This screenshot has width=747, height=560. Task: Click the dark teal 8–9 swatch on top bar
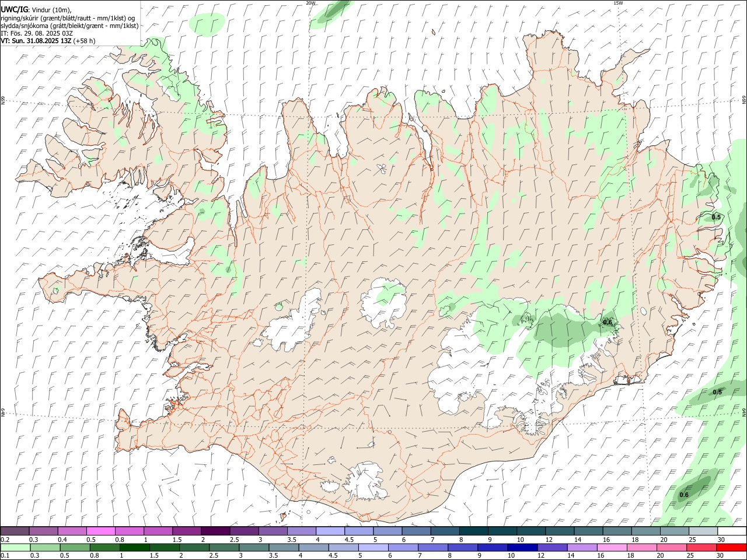coord(474,531)
